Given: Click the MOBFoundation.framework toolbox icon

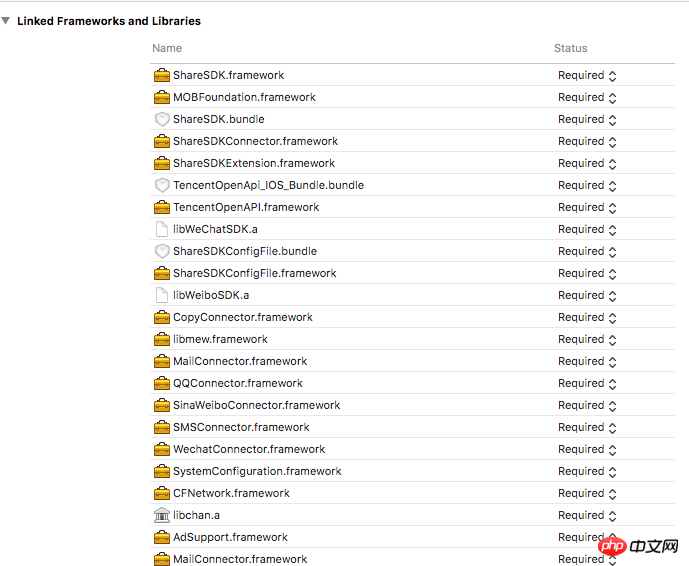Looking at the screenshot, I should click(x=162, y=97).
